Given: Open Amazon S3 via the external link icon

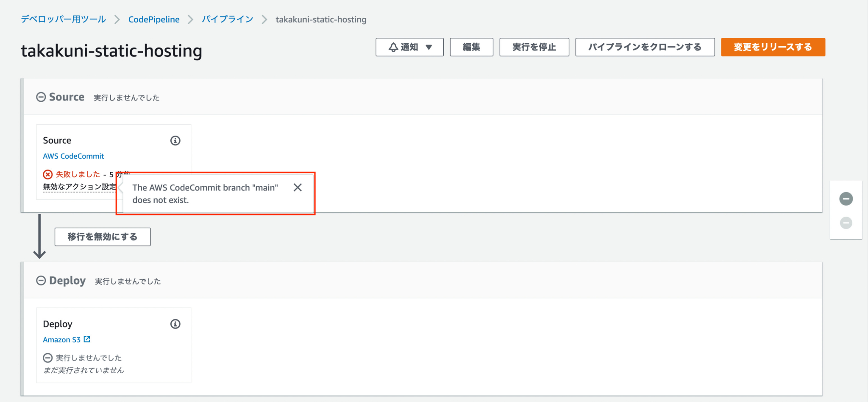Looking at the screenshot, I should pyautogui.click(x=87, y=339).
